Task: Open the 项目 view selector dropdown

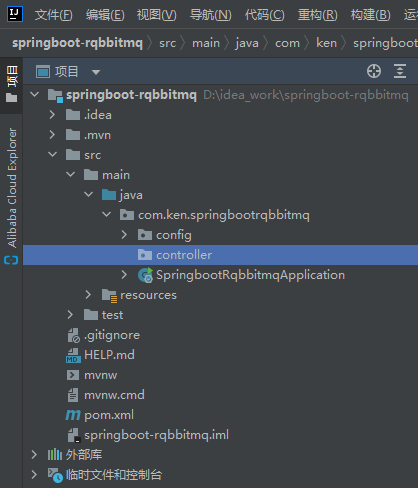Action: 96,72
